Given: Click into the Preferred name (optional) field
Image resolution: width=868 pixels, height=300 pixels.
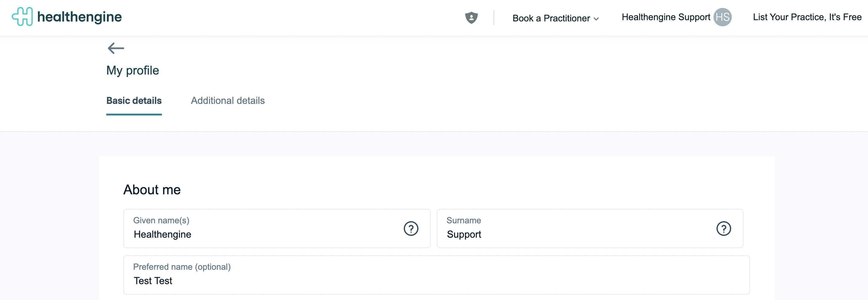Looking at the screenshot, I should click(x=436, y=275).
